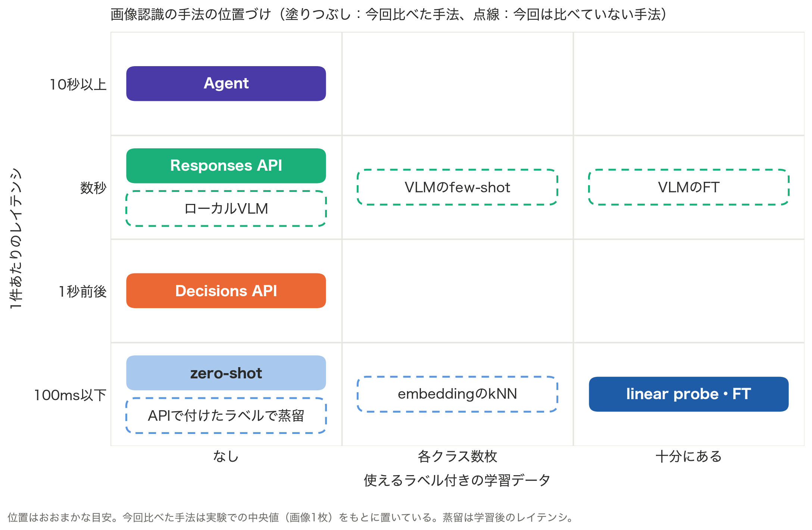Select the dashed VLMのFT box
The width and height of the screenshot is (812, 530).
(x=688, y=187)
